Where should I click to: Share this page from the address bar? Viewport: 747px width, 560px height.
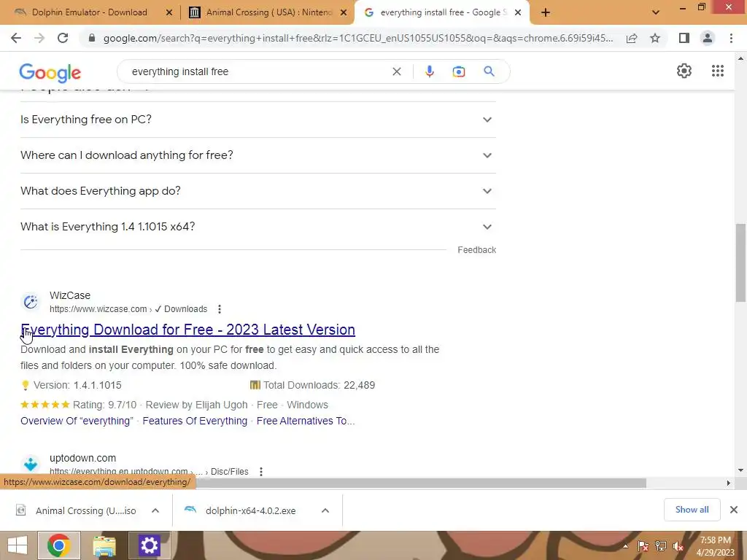[x=632, y=38]
